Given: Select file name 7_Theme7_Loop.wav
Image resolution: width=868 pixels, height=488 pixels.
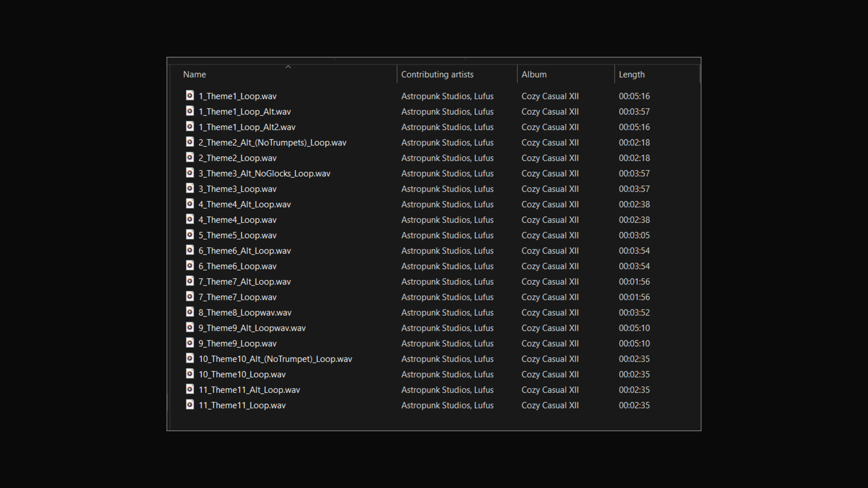Looking at the screenshot, I should coord(237,297).
